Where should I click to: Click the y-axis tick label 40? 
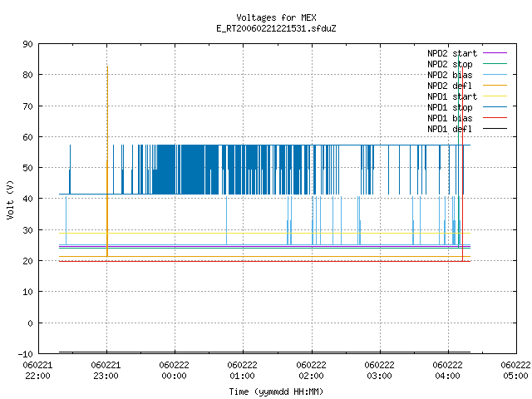pos(27,199)
